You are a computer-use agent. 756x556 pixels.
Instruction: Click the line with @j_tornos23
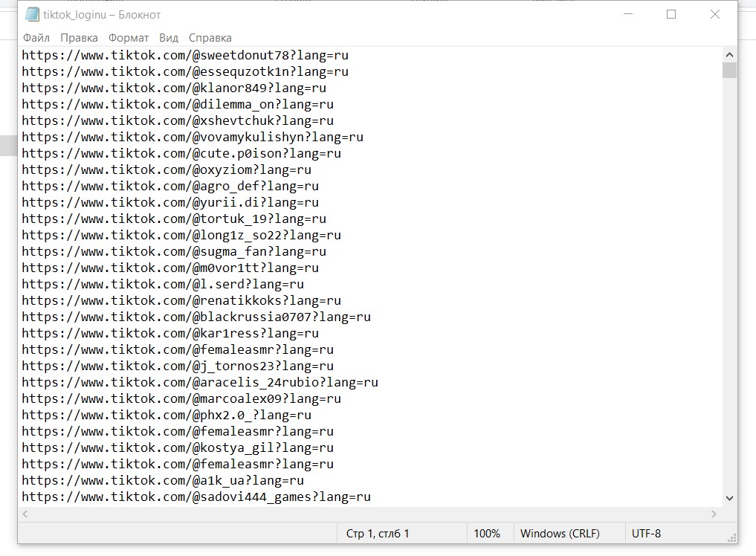(x=178, y=366)
